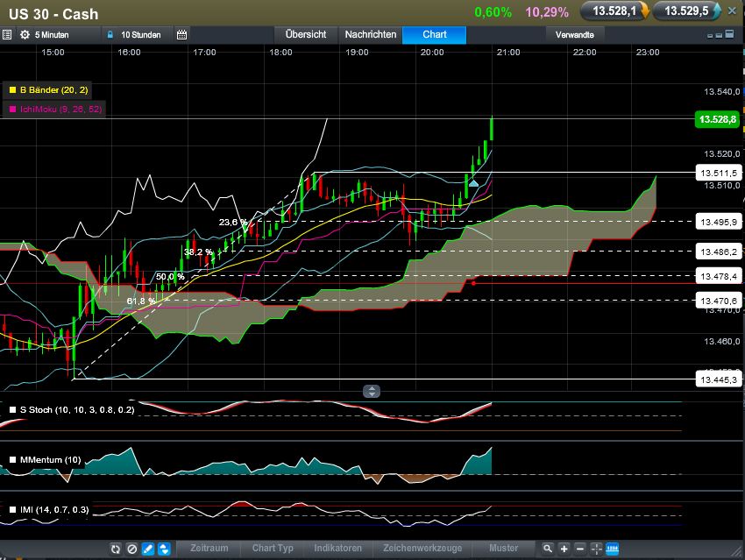Select the blue pencil drawing icon
This screenshot has height=560, width=745.
point(147,549)
